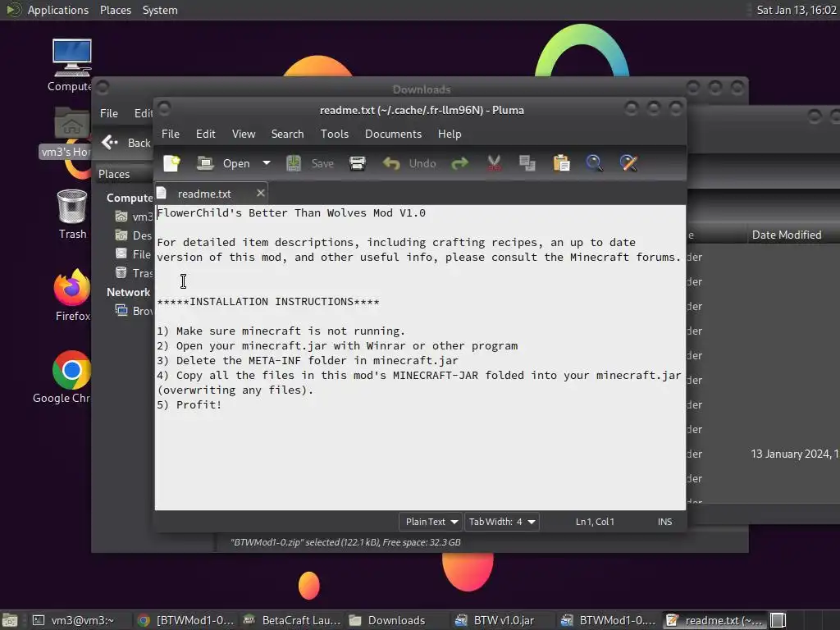This screenshot has height=630, width=840.
Task: Click the Back button in Downloads window
Action: point(126,143)
